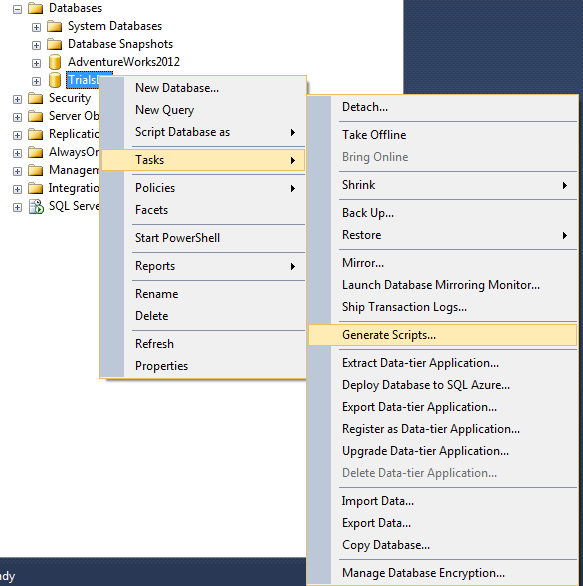Choose Rename from the context menu

tap(203, 294)
